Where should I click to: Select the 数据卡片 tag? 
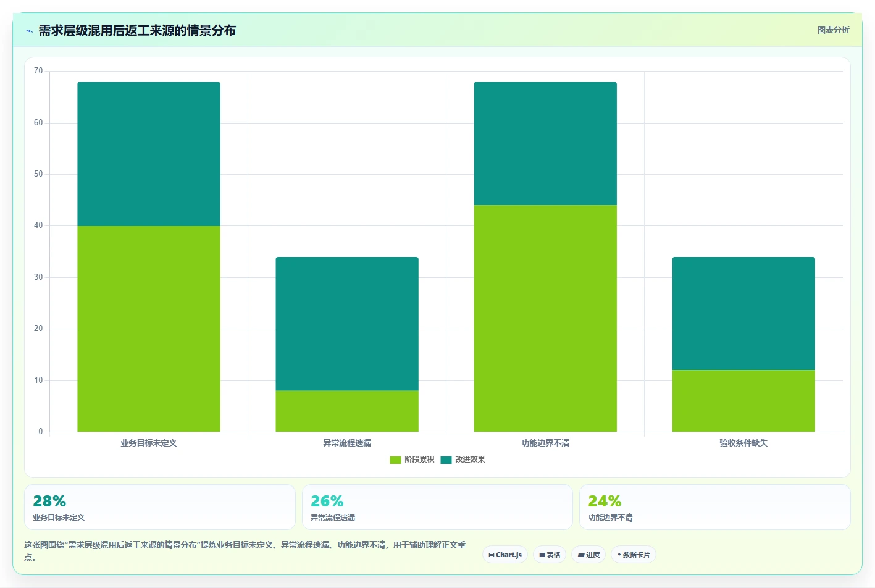point(633,555)
